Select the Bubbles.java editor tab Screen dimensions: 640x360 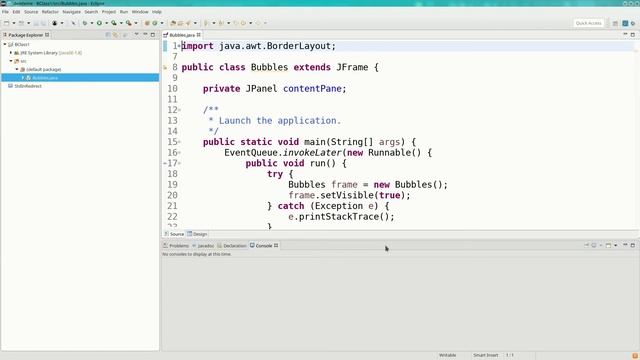point(182,35)
